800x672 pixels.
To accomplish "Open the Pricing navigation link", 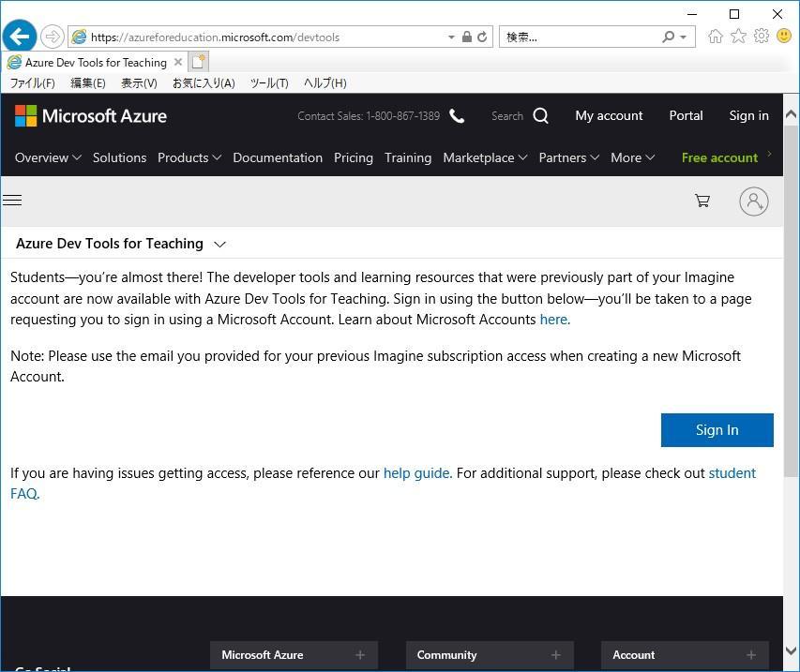I will 353,157.
